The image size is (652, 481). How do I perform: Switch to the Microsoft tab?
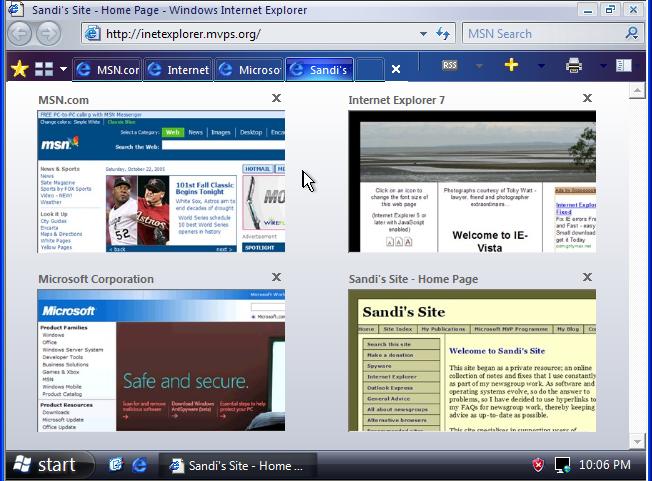coord(249,69)
